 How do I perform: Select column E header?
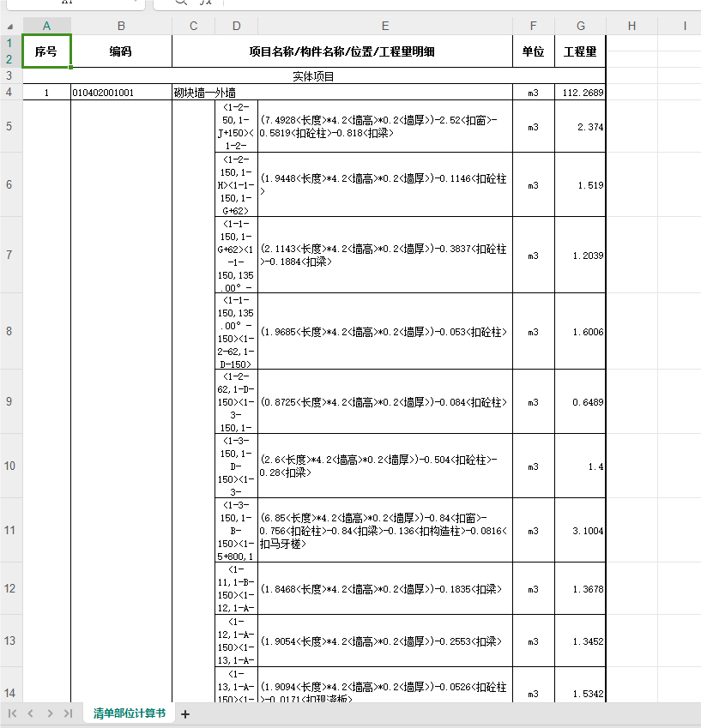[x=385, y=26]
